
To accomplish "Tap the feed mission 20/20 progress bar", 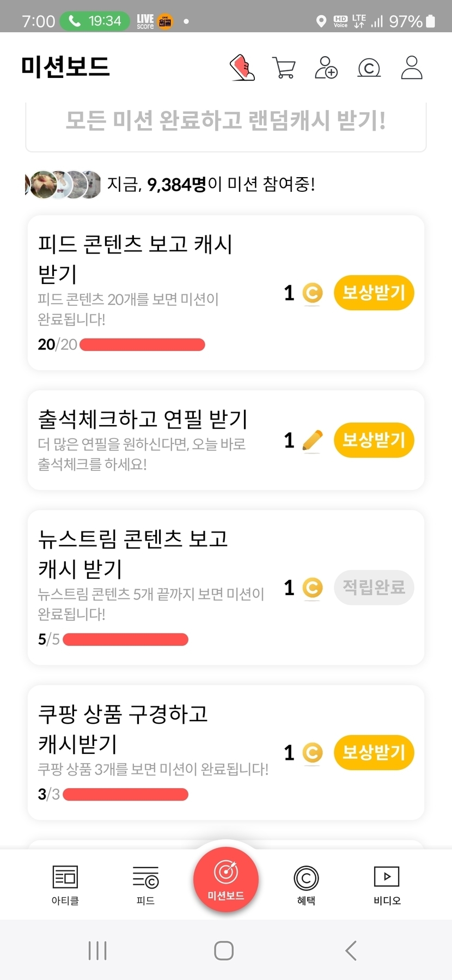I will [x=142, y=344].
